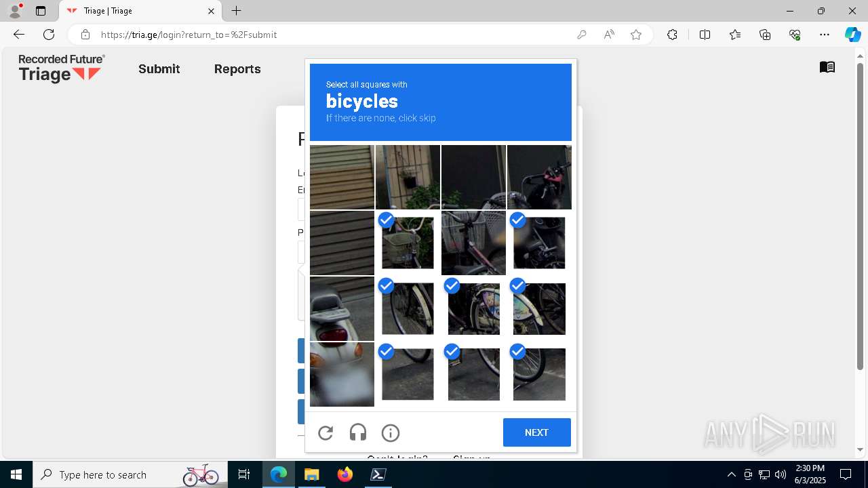Click the taskbar search box
Image resolution: width=868 pixels, height=488 pixels.
click(x=130, y=474)
